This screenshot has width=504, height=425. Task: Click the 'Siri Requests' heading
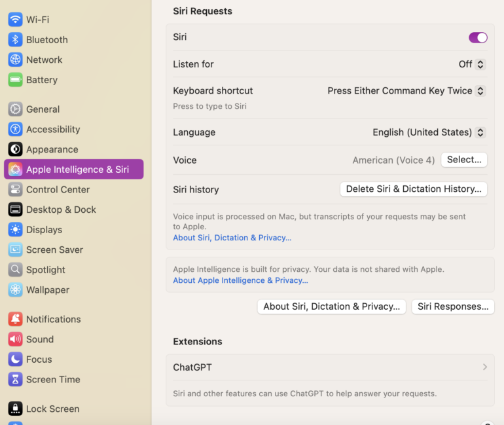click(202, 11)
